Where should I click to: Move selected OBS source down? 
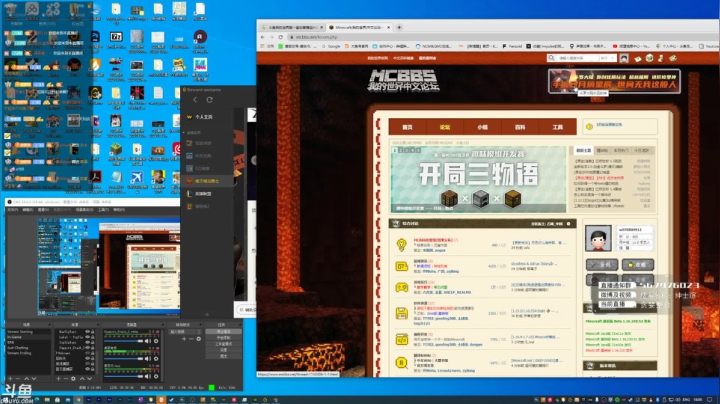90,378
